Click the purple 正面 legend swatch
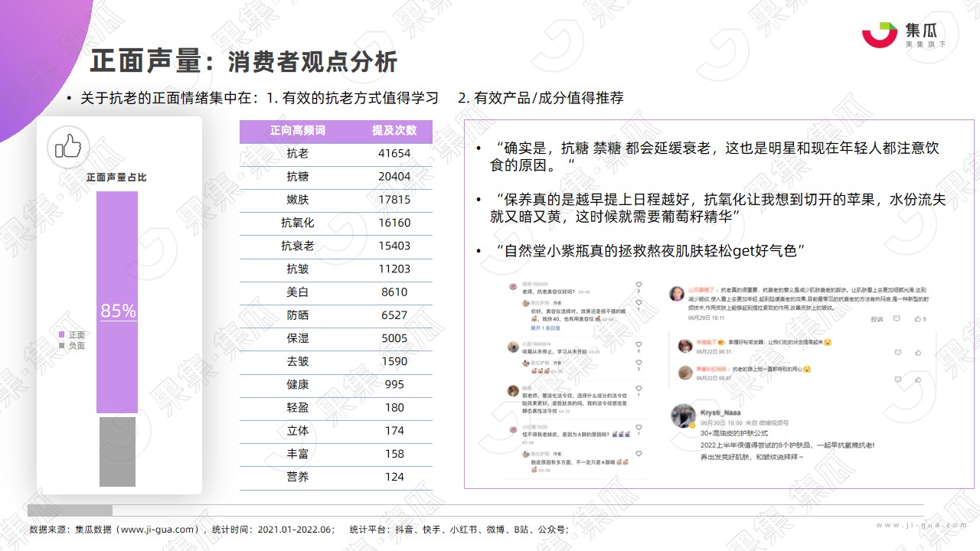Viewport: 980px width, 551px height. (x=61, y=335)
